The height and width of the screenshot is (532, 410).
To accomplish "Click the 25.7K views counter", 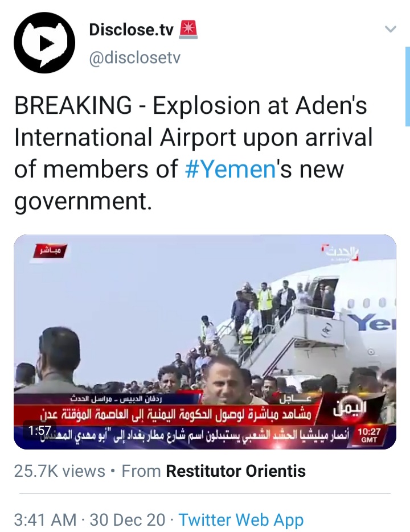I will 59,471.
